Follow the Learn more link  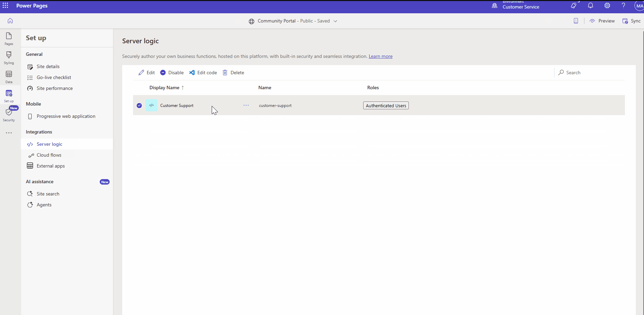point(381,57)
